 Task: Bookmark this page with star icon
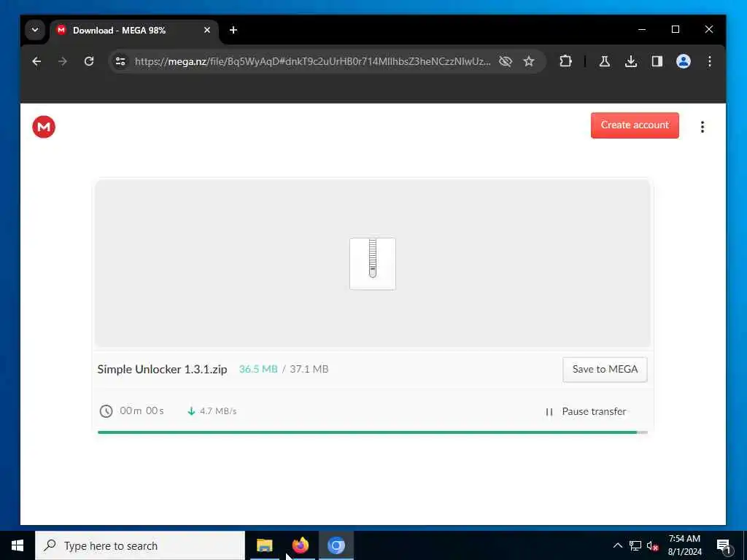(x=529, y=61)
